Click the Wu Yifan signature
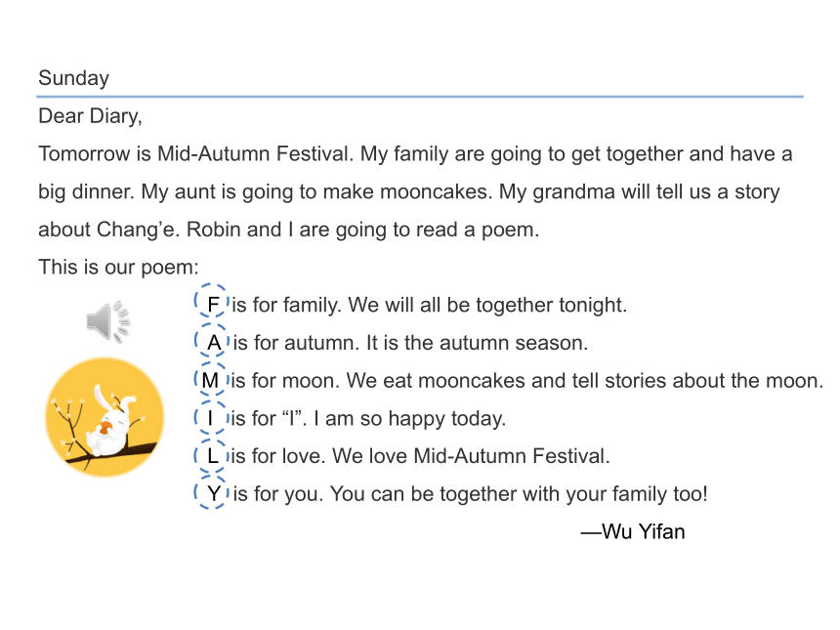 click(x=633, y=531)
